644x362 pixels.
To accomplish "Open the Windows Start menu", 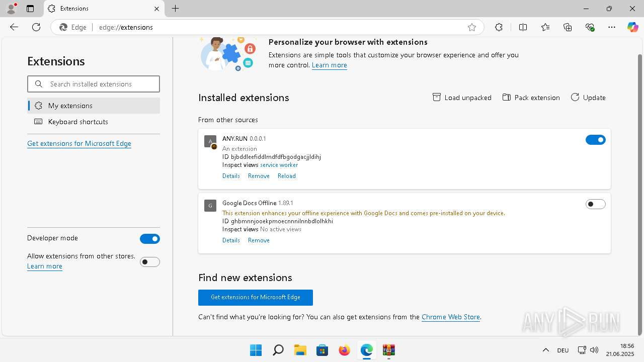I will 256,350.
